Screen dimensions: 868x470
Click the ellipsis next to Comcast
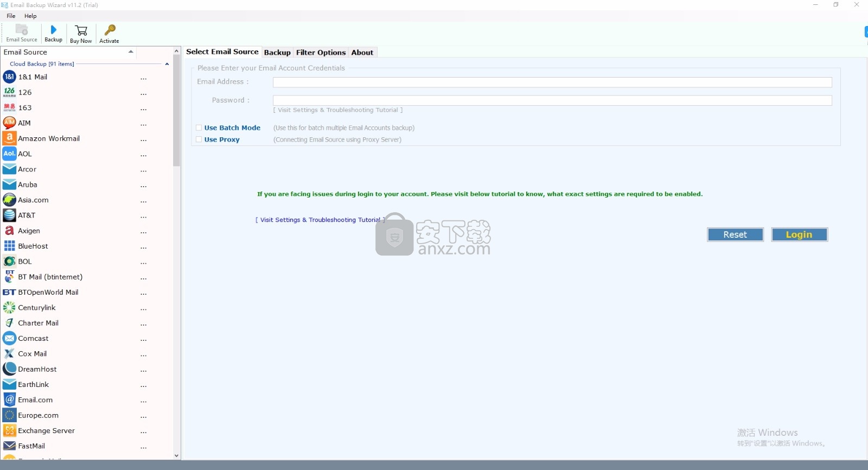click(143, 340)
